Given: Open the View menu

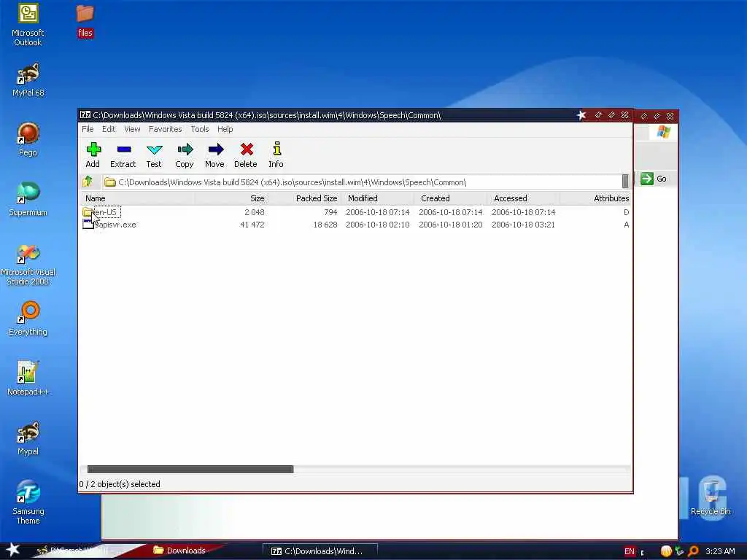Looking at the screenshot, I should (132, 129).
